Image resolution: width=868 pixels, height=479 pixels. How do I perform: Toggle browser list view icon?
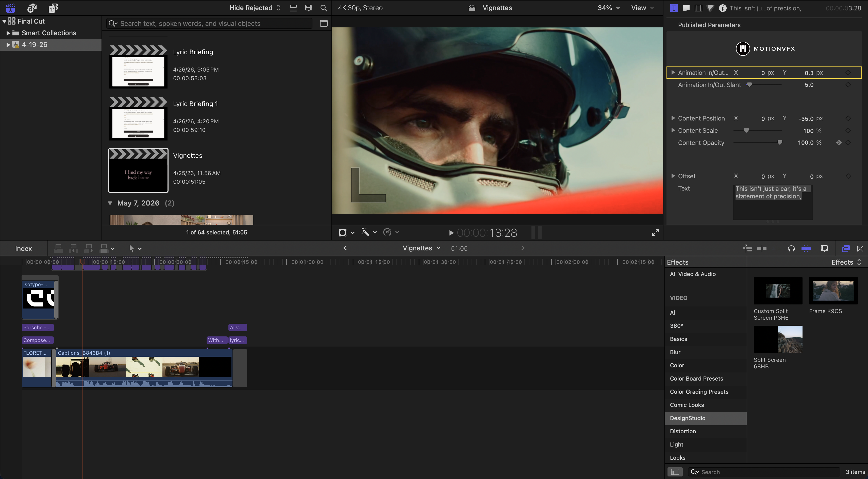coord(293,8)
